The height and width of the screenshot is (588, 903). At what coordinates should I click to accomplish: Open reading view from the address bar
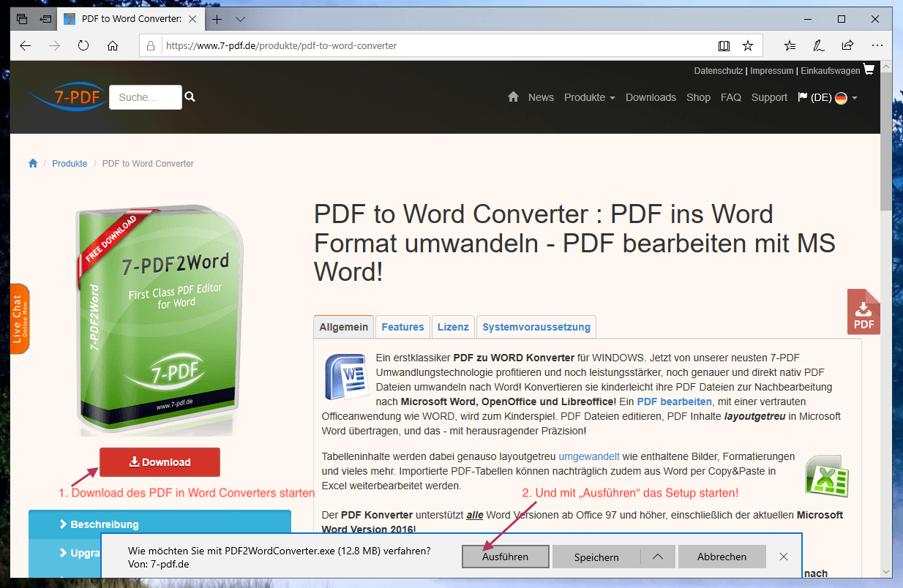(724, 45)
